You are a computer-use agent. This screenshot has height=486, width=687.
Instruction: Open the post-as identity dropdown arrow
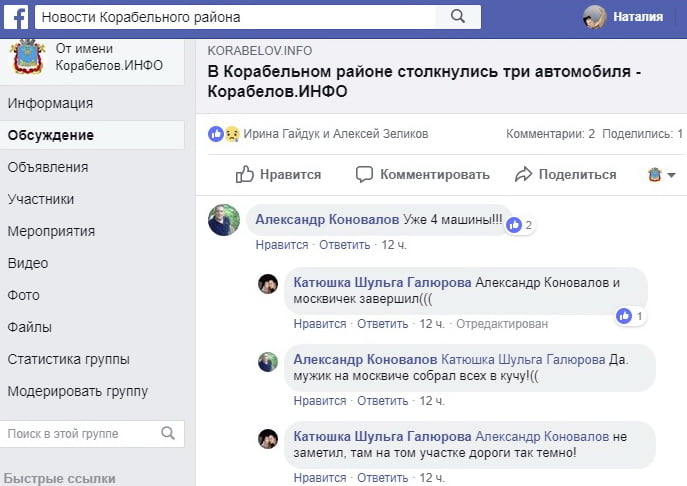point(671,175)
